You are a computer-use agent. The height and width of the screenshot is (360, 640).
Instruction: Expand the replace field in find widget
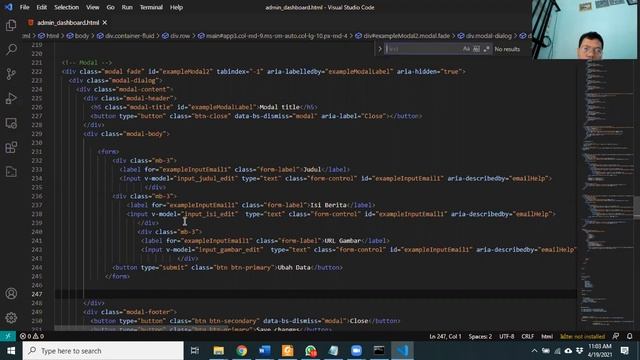[x=380, y=49]
